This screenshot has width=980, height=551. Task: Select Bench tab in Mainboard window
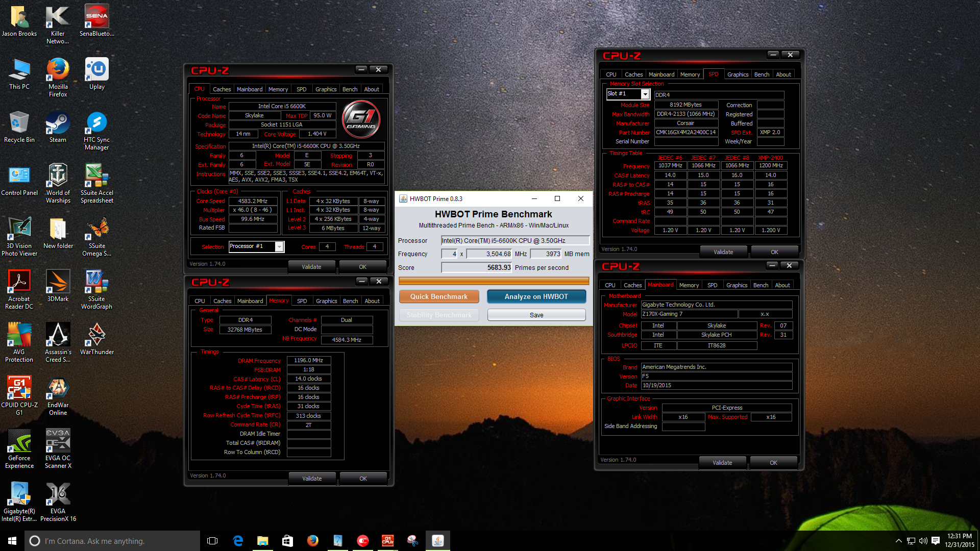[761, 285]
